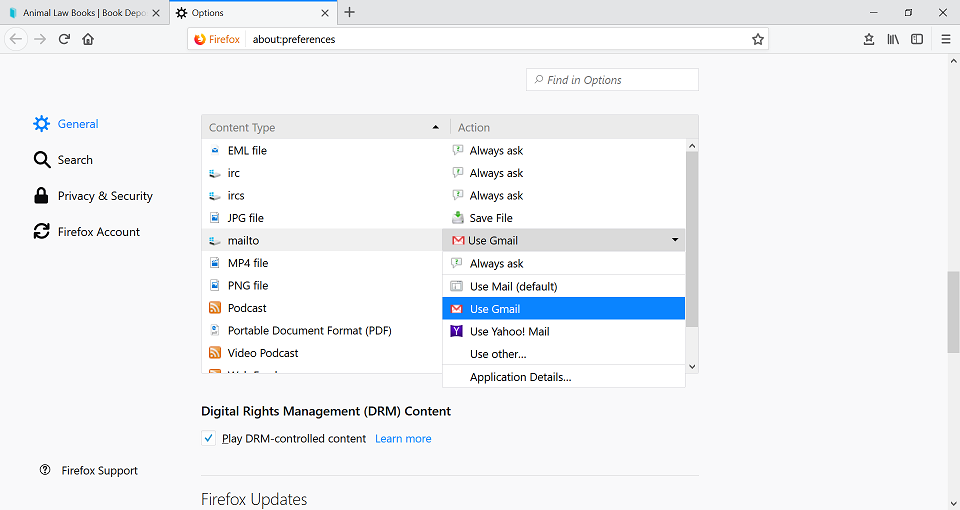Screen dimensions: 960x510
Task: Click the Find in Options search field
Action: tap(612, 80)
